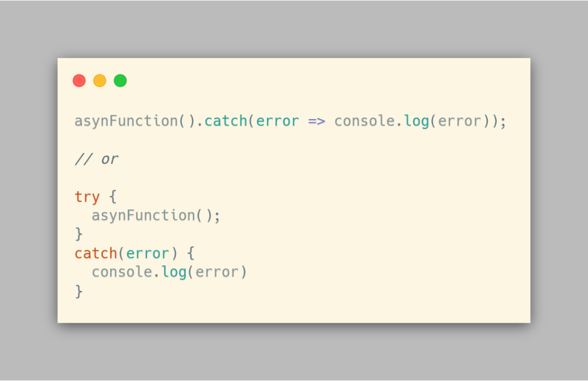Viewport: 588px width, 381px height.
Task: Click log(error) inside the catch block
Action: point(204,272)
